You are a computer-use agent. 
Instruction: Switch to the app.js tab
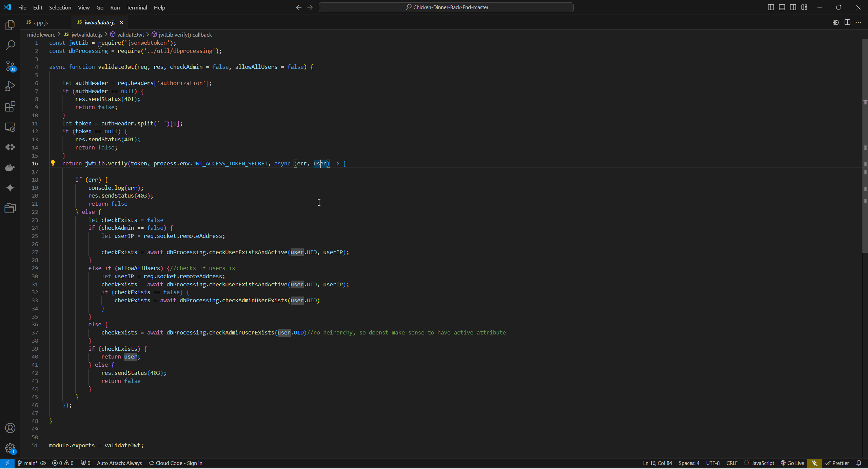tap(41, 22)
